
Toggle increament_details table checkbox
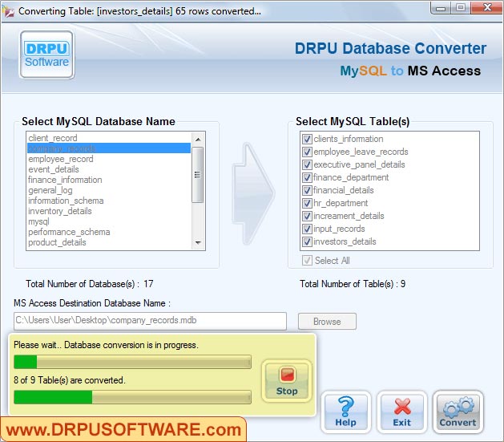[307, 216]
